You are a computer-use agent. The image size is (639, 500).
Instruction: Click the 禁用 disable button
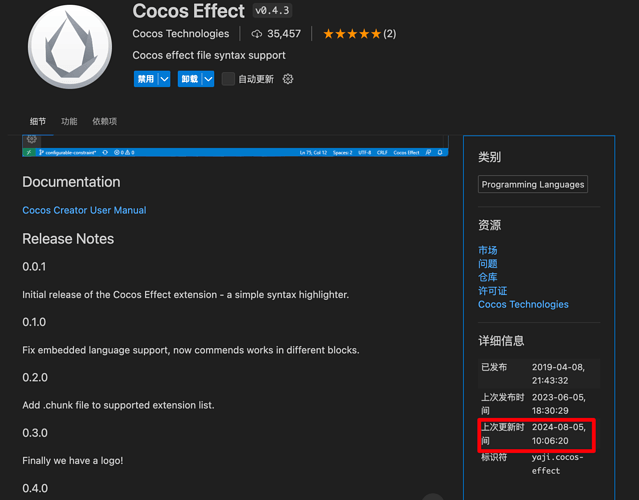pyautogui.click(x=146, y=79)
